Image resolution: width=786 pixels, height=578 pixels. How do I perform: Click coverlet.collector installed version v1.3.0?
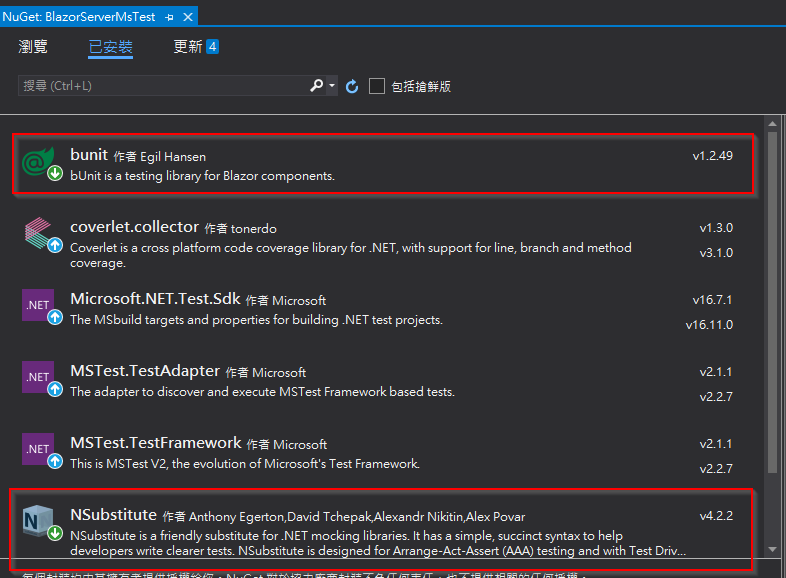(x=716, y=228)
